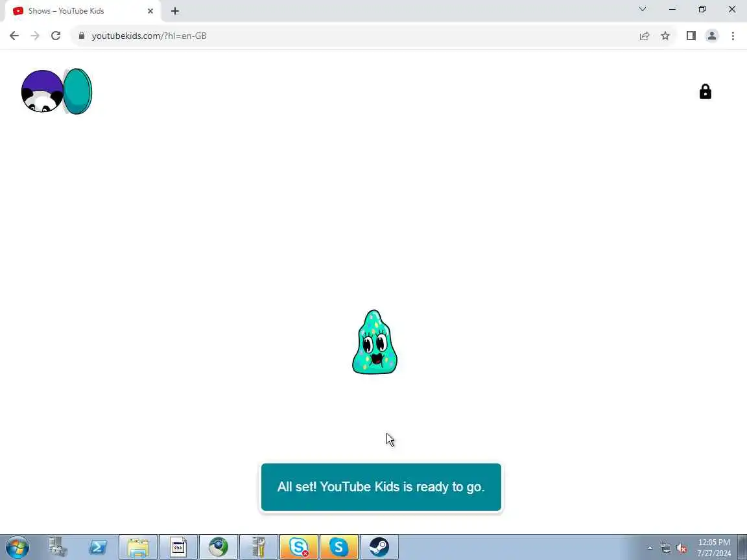747x560 pixels.
Task: Click 'All set! YouTube Kids is ready' banner
Action: tap(381, 487)
